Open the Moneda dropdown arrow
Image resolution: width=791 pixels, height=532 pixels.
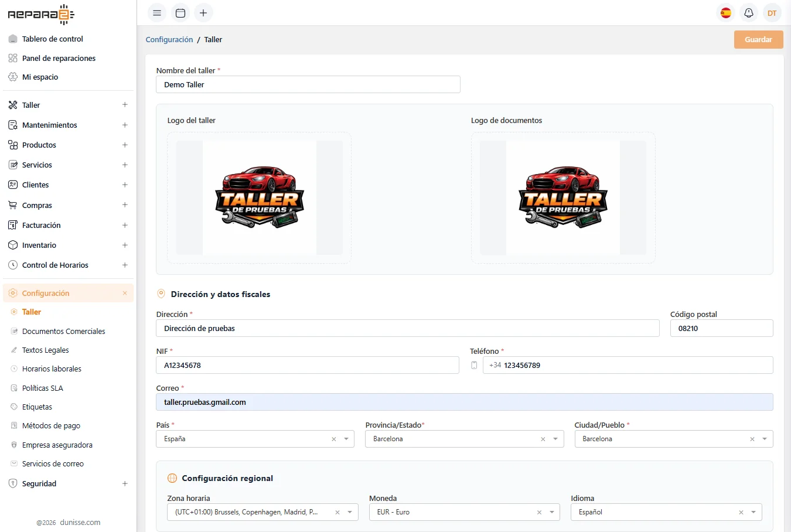tap(552, 512)
